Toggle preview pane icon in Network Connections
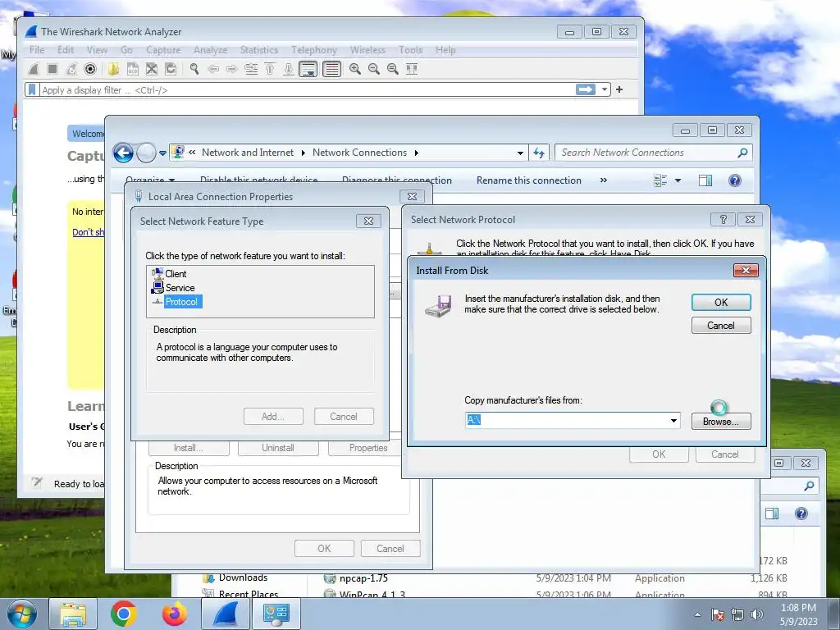Viewport: 840px width, 630px height. [x=705, y=180]
